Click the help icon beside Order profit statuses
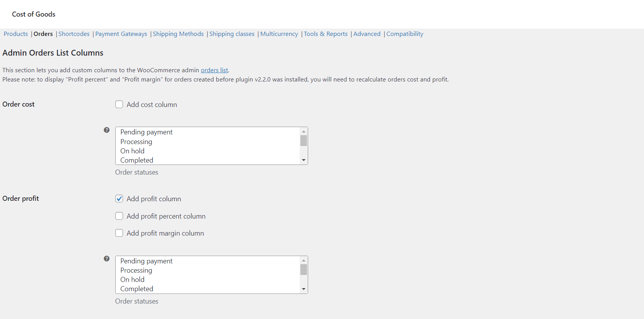The height and width of the screenshot is (319, 644). (106, 259)
